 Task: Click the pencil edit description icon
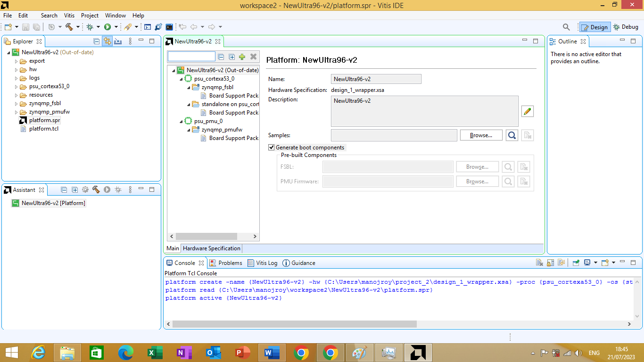[528, 111]
